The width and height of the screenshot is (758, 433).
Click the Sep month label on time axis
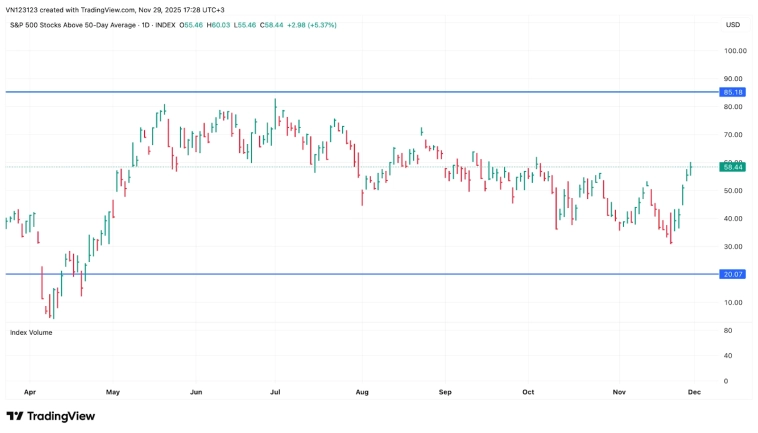click(x=445, y=393)
